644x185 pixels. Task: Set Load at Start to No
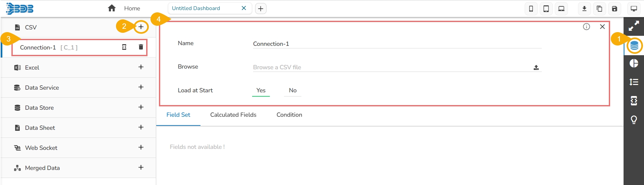293,90
